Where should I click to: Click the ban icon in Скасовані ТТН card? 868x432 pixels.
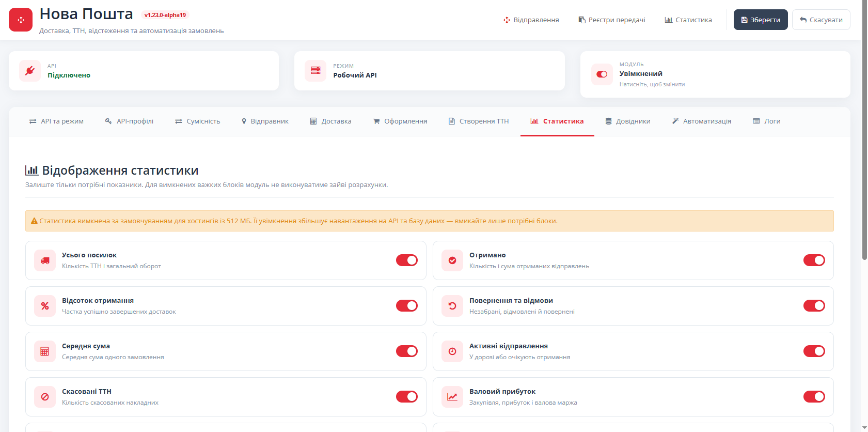coord(45,397)
